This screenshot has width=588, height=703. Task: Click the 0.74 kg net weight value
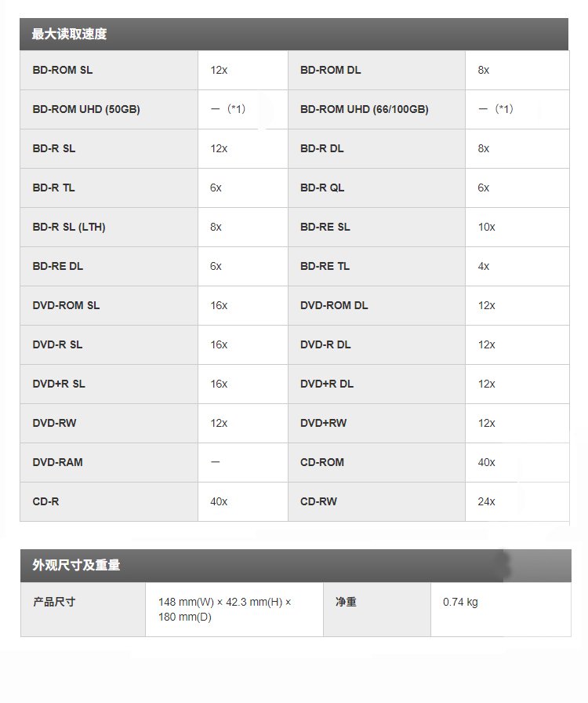pos(460,602)
